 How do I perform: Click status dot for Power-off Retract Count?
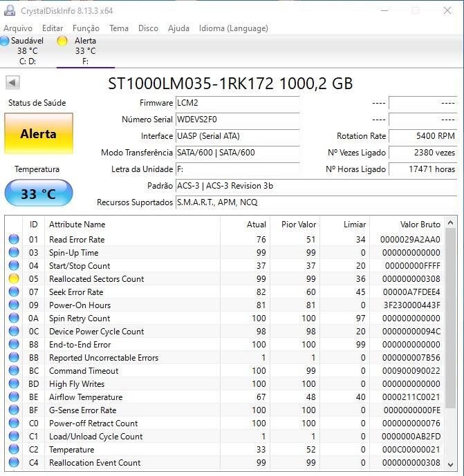pyautogui.click(x=14, y=423)
